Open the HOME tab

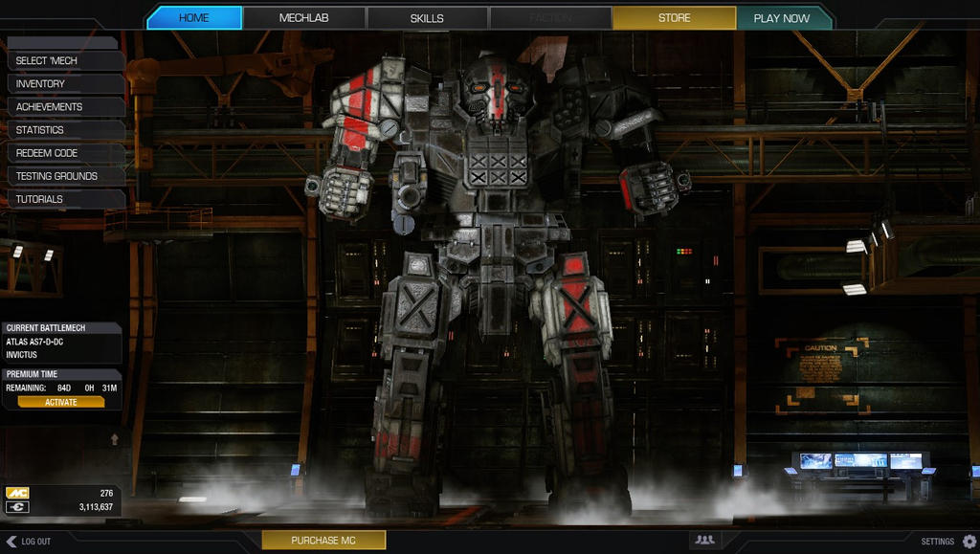coord(194,18)
